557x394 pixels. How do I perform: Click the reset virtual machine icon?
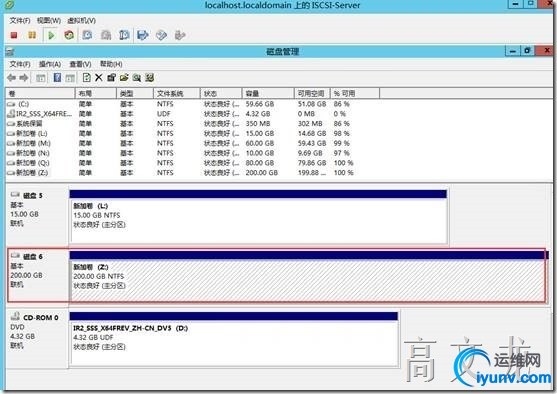(69, 35)
